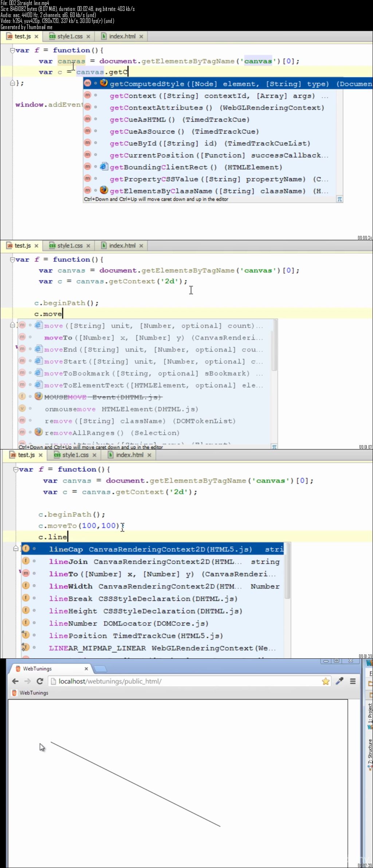Select remove ([String] className) suggestion
The width and height of the screenshot is (373, 868).
pos(145,421)
